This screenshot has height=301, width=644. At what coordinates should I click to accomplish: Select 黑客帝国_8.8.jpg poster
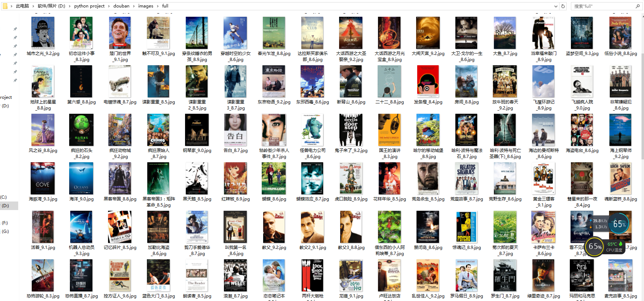(120, 178)
